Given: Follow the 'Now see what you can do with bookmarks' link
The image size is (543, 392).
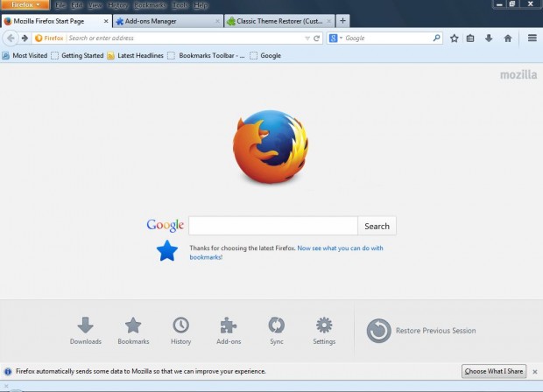Looking at the screenshot, I should (x=286, y=253).
